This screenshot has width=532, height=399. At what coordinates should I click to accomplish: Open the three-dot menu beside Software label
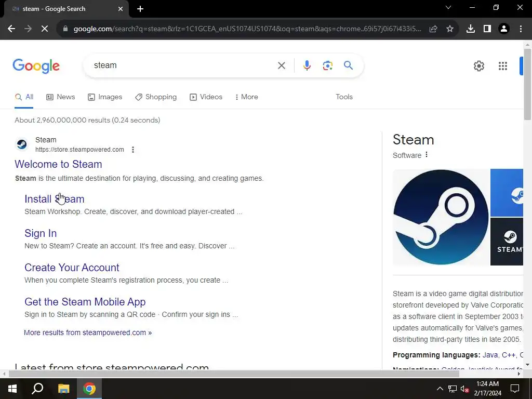point(427,155)
